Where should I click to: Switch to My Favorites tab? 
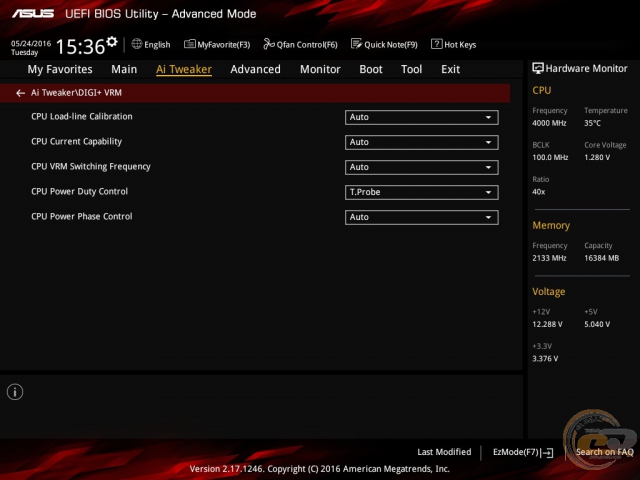pos(60,69)
